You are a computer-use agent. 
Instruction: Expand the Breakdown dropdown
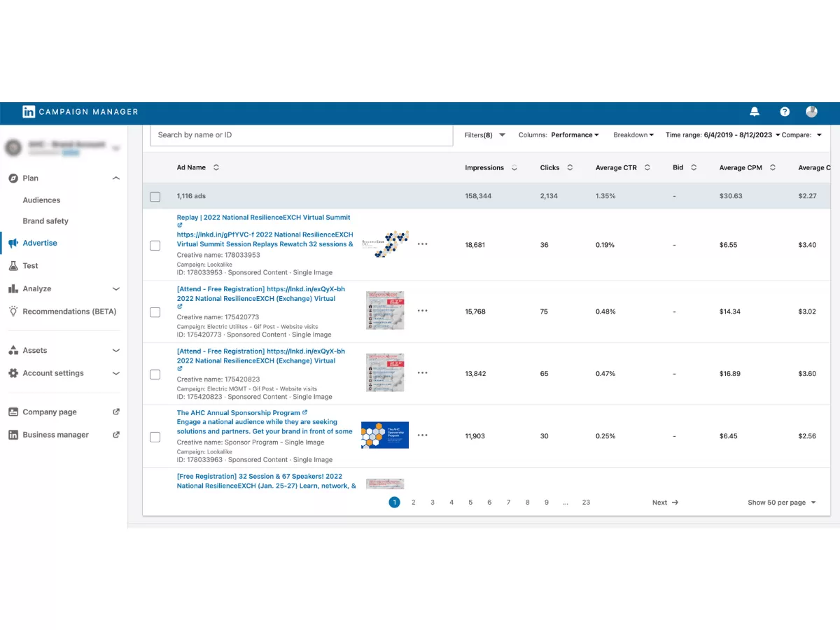(633, 135)
